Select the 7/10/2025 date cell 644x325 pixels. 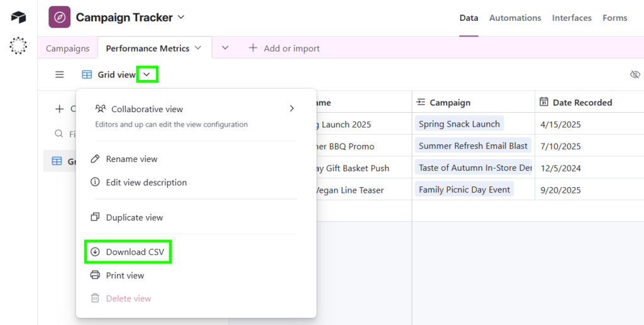pyautogui.click(x=560, y=146)
